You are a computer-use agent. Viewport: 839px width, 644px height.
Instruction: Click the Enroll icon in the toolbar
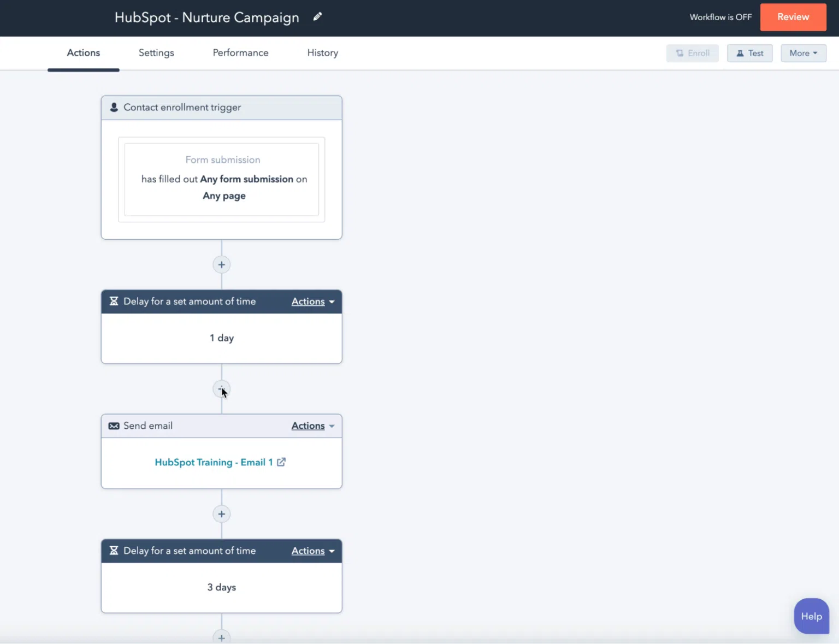(679, 53)
